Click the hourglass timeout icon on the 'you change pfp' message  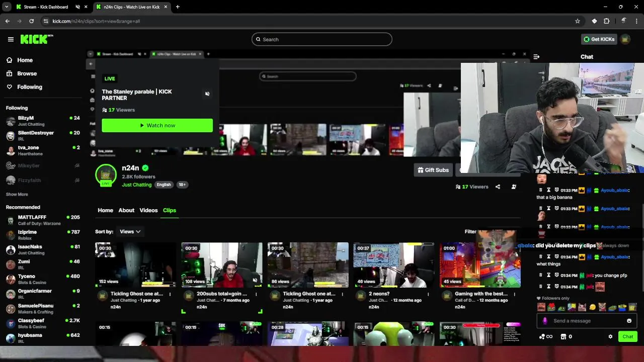[548, 276]
